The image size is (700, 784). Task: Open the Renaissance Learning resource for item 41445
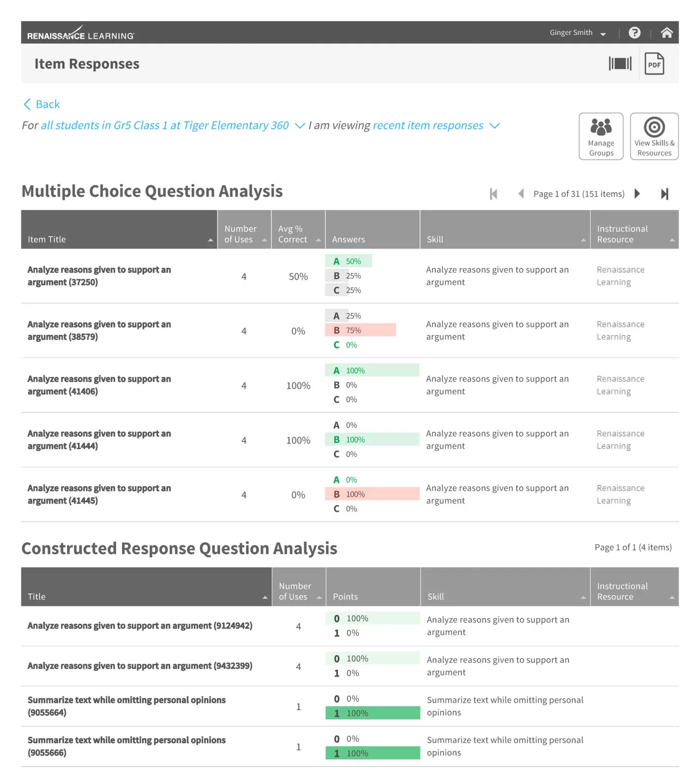620,495
